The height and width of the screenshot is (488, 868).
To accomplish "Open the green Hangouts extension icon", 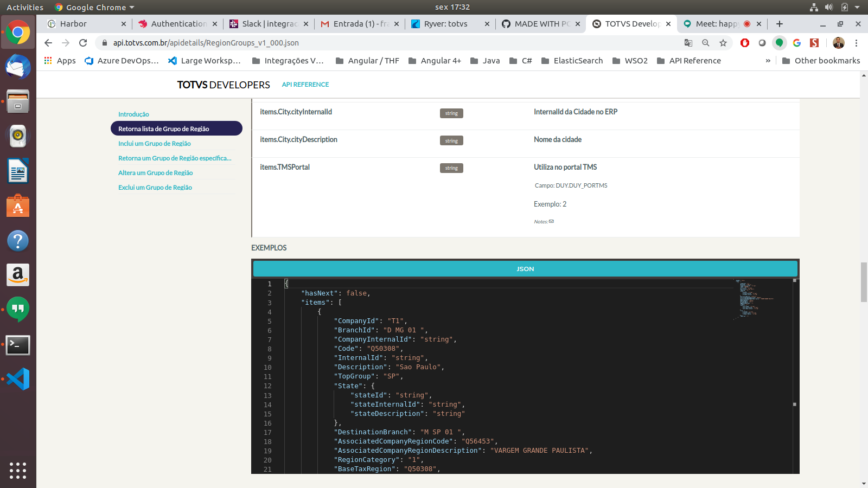I will tap(780, 43).
